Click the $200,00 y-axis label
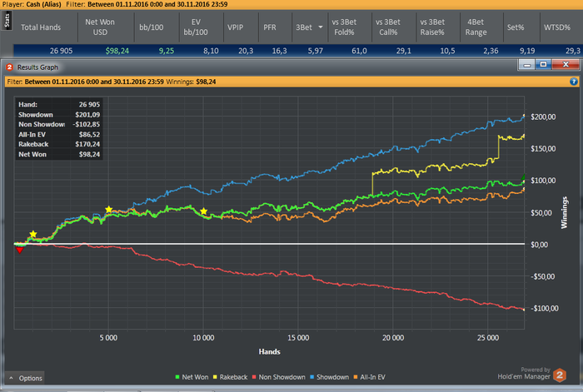The width and height of the screenshot is (583, 392). (x=543, y=117)
